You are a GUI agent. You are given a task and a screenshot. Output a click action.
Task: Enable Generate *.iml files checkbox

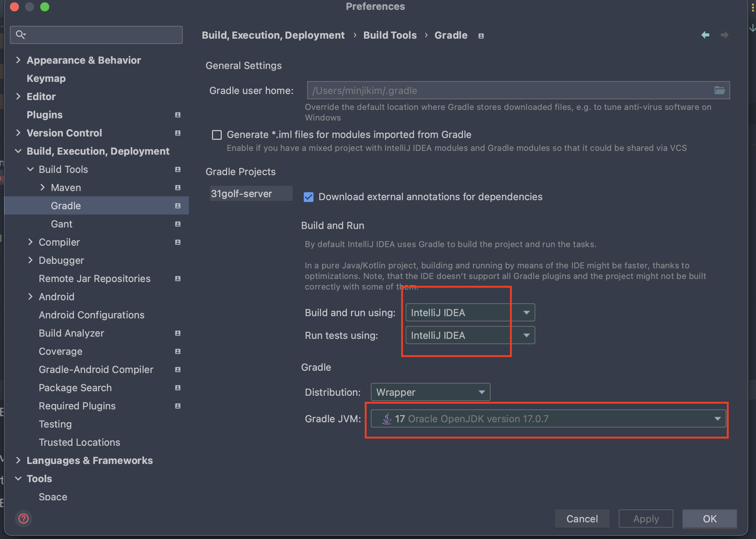tap(217, 135)
